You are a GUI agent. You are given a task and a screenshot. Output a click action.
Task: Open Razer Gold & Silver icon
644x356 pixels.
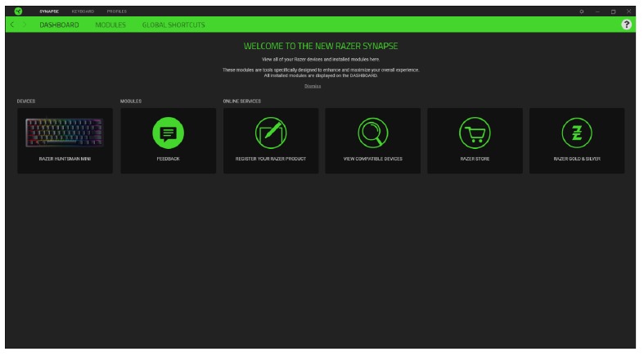(577, 133)
